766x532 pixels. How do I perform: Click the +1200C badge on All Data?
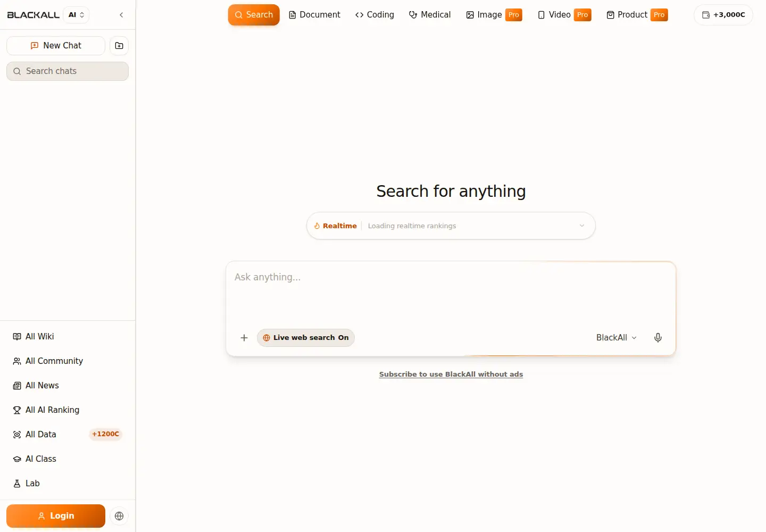105,435
